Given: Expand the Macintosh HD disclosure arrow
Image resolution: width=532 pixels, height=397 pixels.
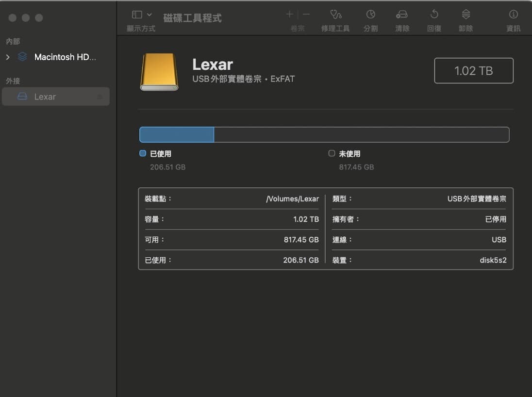Looking at the screenshot, I should [8, 57].
